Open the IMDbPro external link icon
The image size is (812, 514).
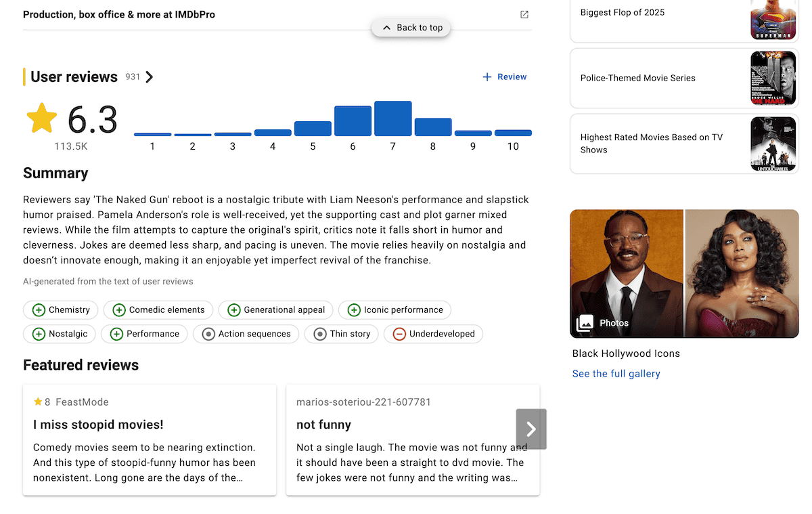[x=524, y=14]
